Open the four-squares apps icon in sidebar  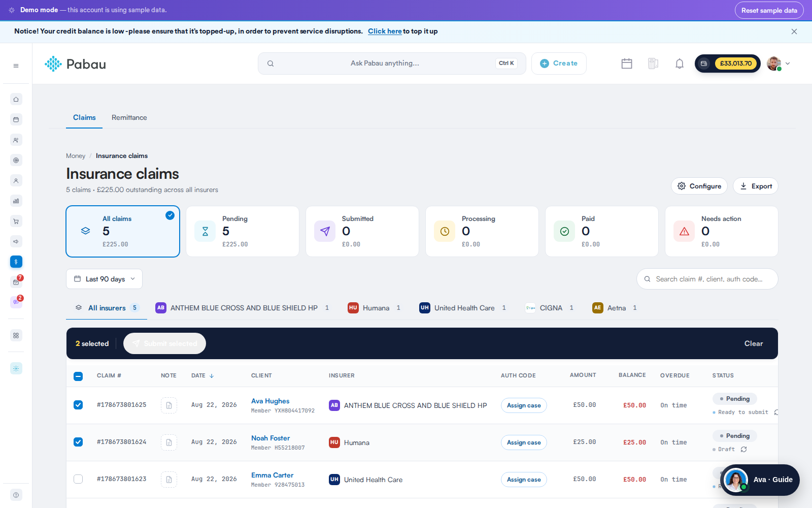pyautogui.click(x=16, y=335)
